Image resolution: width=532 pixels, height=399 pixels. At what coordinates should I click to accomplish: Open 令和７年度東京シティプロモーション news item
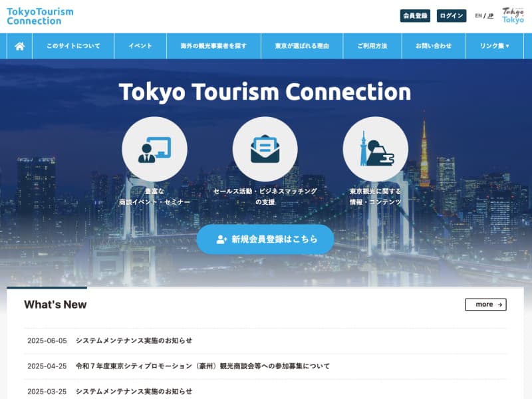coord(265,366)
